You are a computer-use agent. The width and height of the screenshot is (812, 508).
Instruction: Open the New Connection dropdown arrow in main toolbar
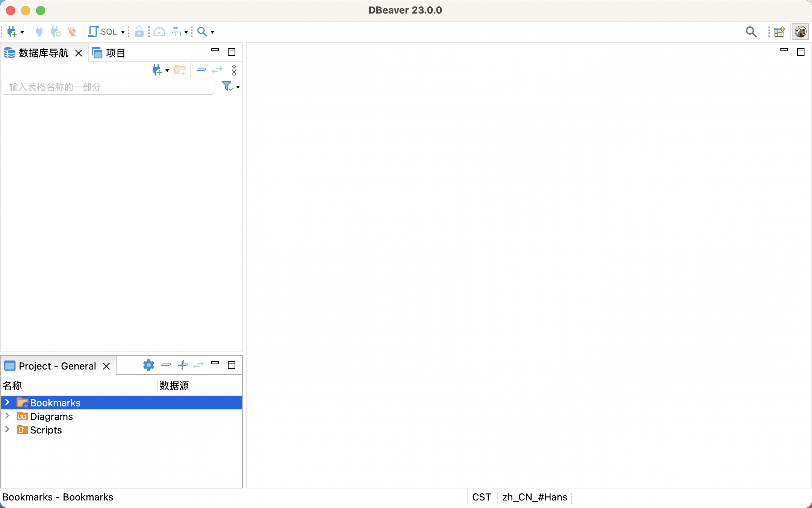pos(22,32)
